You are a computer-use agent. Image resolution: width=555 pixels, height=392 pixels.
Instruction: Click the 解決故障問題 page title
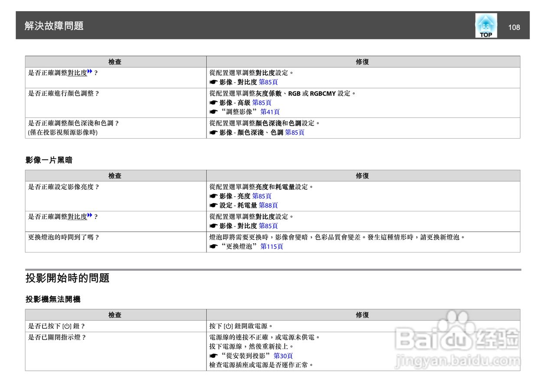coord(54,26)
